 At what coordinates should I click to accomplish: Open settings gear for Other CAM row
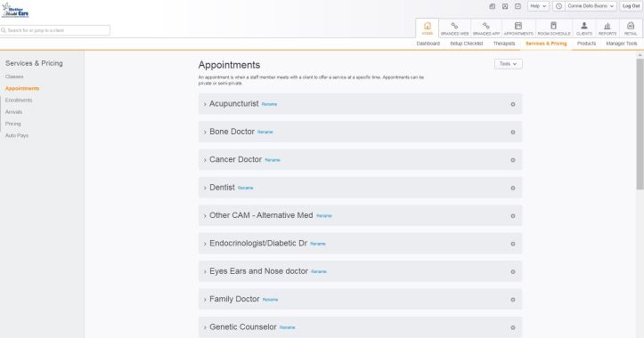click(x=512, y=216)
